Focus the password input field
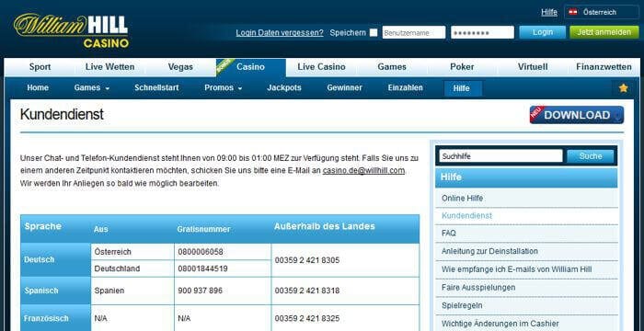This screenshot has width=644, height=331. pyautogui.click(x=482, y=32)
